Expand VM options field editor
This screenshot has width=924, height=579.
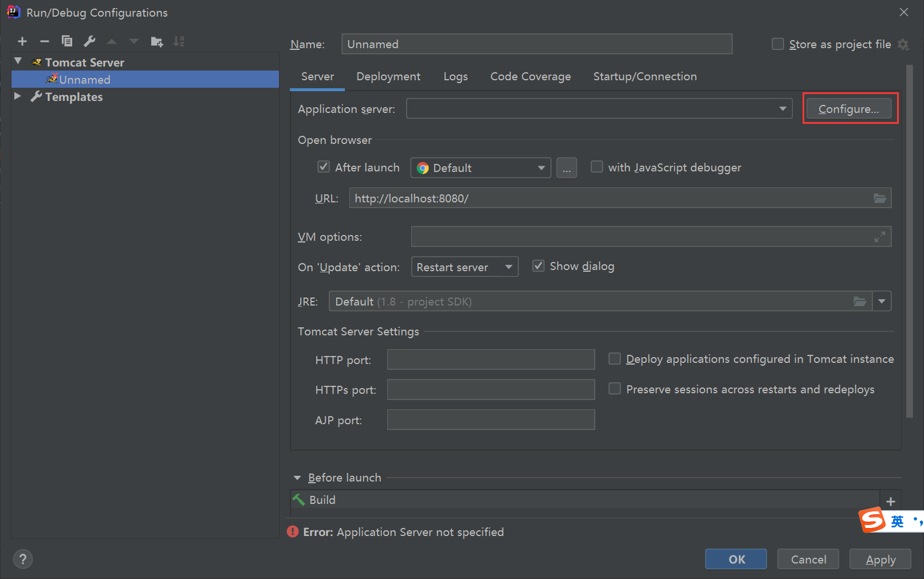point(880,237)
